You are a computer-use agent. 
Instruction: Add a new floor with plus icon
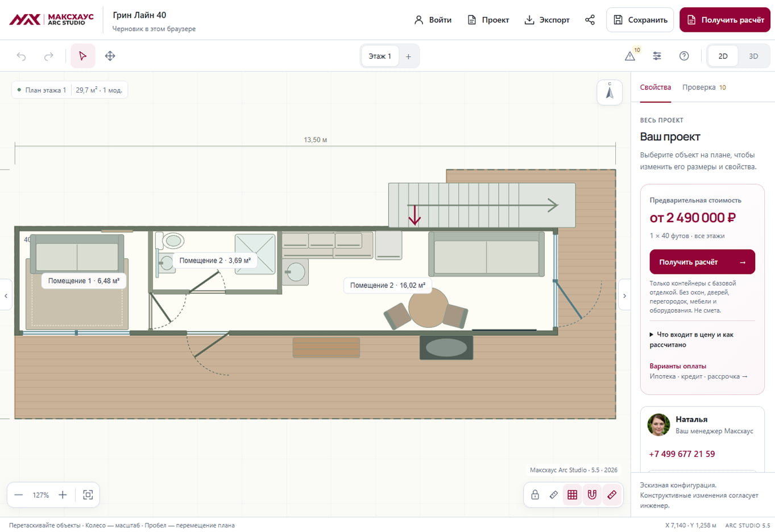tap(408, 56)
